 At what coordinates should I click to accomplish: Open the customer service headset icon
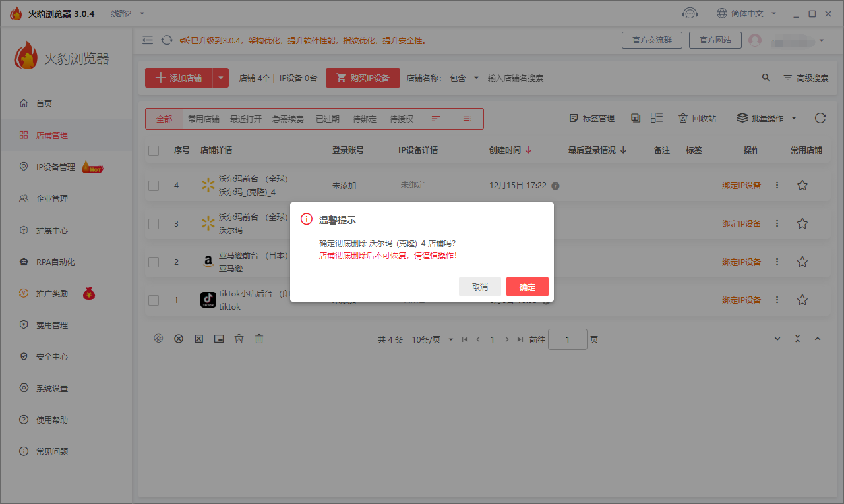tap(690, 13)
